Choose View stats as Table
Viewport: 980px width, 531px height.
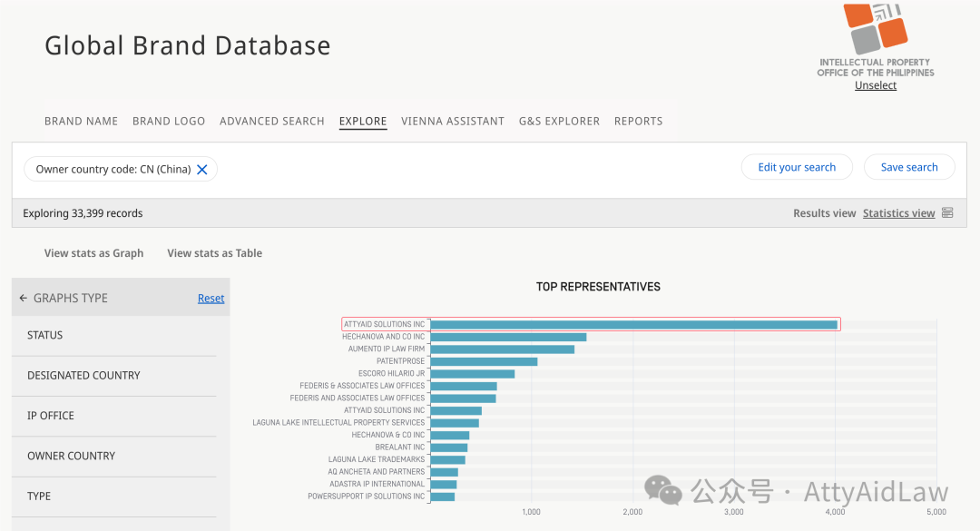(214, 253)
